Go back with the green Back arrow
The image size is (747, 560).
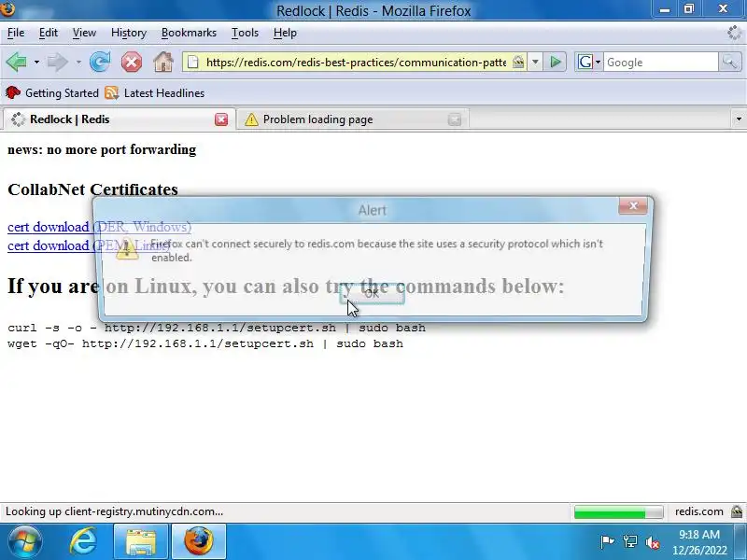[x=16, y=62]
